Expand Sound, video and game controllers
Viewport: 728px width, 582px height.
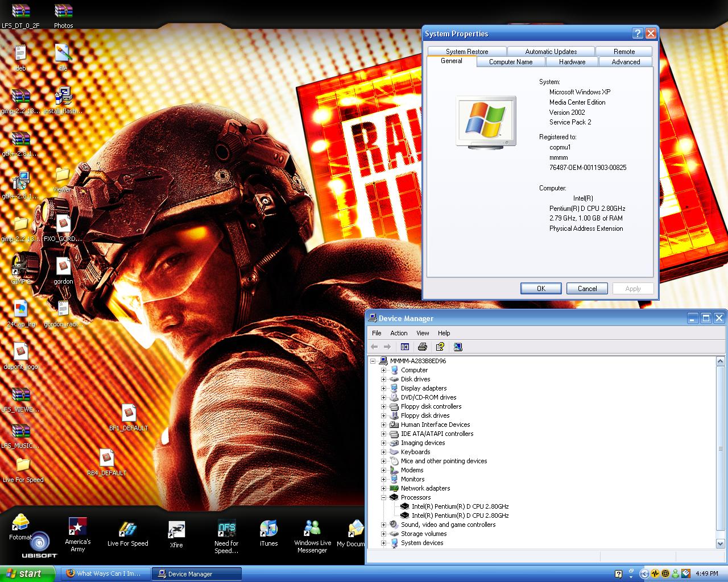pos(383,525)
